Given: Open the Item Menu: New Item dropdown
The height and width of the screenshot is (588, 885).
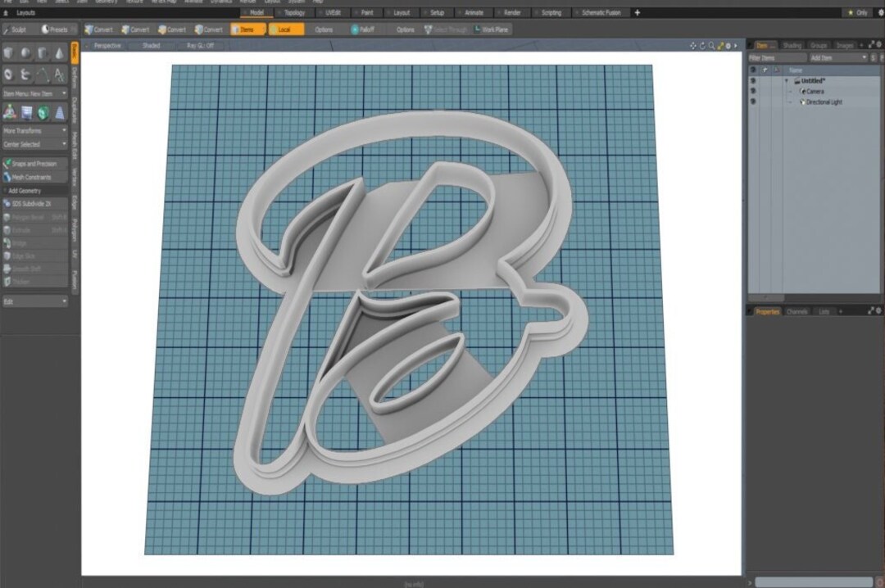Looking at the screenshot, I should click(34, 93).
